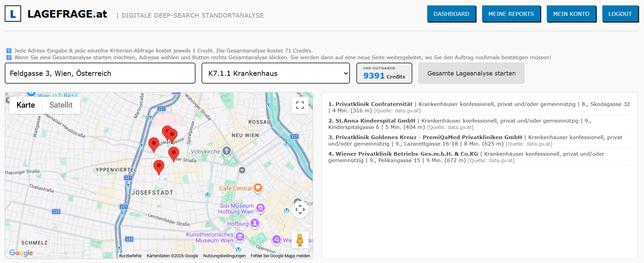The width and height of the screenshot is (644, 263).
Task: Toggle fullscreen map view
Action: (300, 105)
